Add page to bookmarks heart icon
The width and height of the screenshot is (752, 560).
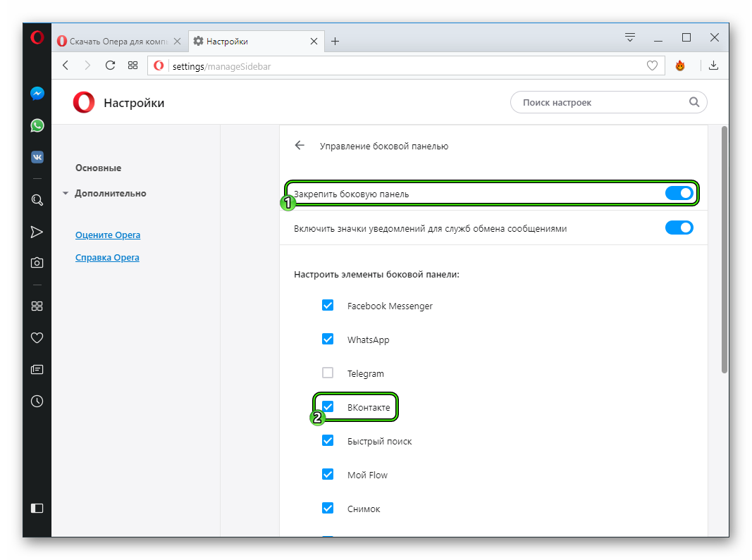tap(652, 66)
